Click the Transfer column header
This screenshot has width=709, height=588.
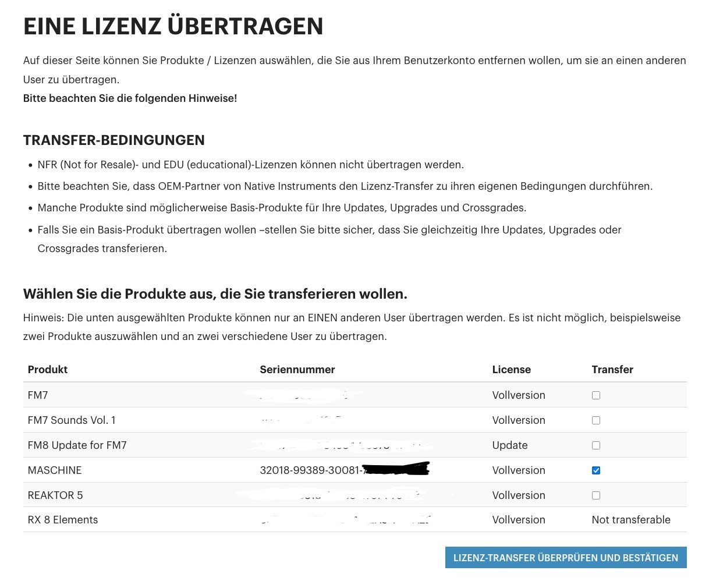(x=612, y=370)
